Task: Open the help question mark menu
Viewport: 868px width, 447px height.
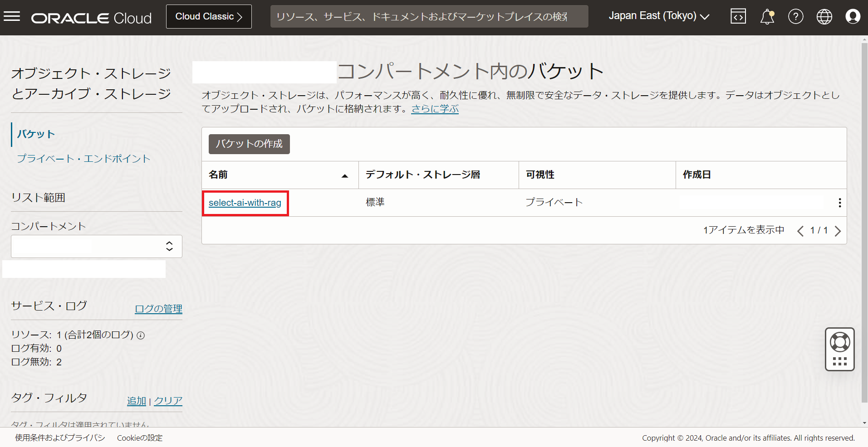Action: (x=795, y=17)
